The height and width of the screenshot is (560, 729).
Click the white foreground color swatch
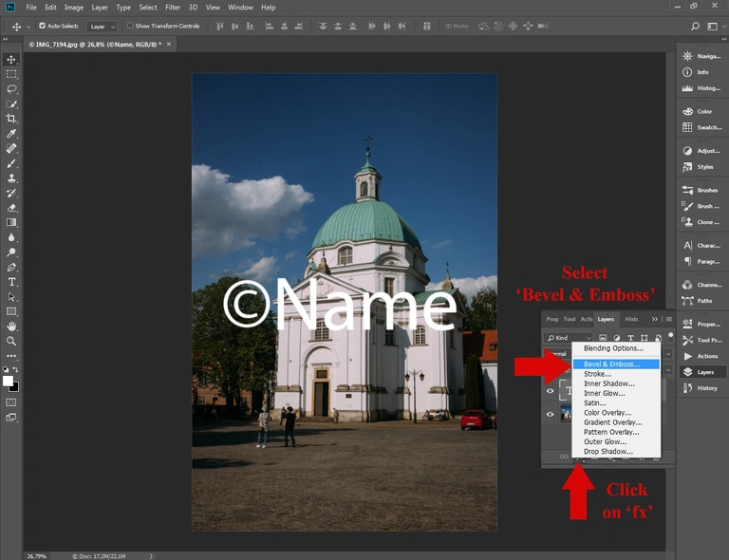(8, 381)
